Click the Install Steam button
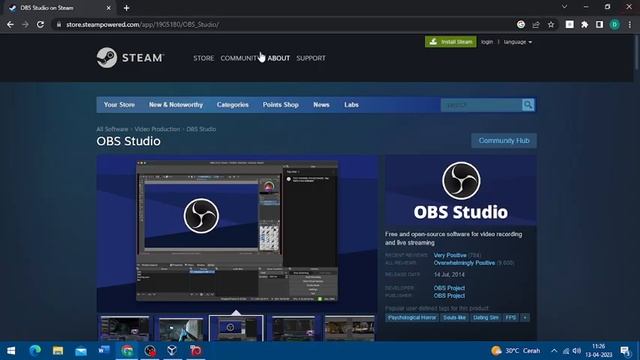Image resolution: width=640 pixels, height=360 pixels. point(451,42)
